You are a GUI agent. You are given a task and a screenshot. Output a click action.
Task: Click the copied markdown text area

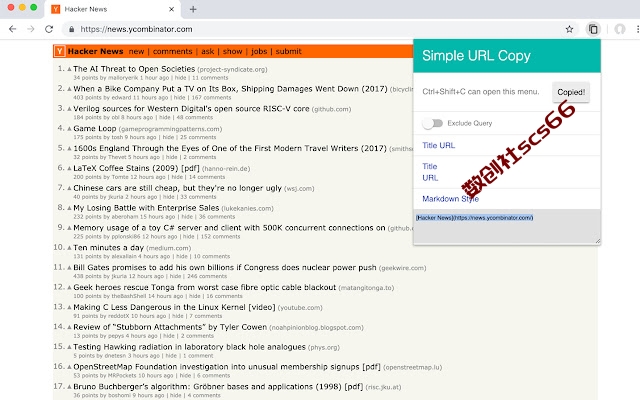point(507,227)
